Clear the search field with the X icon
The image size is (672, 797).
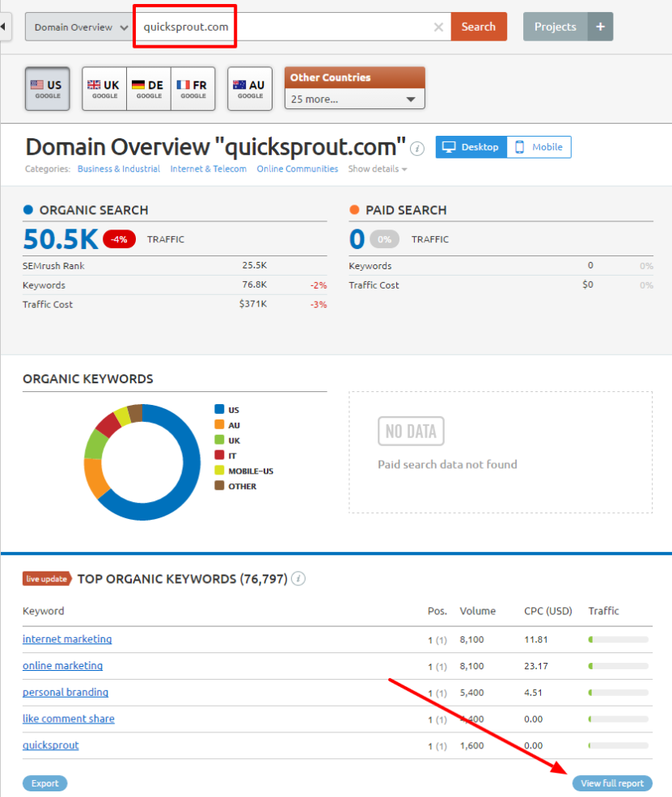[x=438, y=27]
